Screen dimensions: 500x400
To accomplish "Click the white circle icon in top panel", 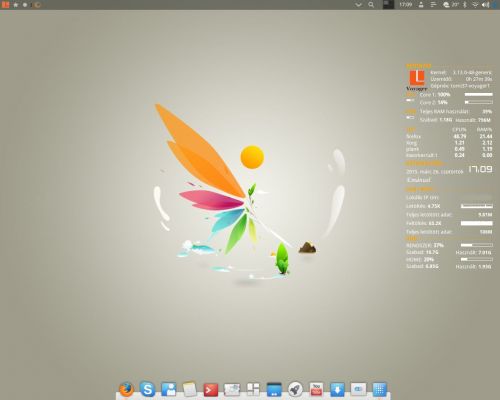I will click(25, 5).
